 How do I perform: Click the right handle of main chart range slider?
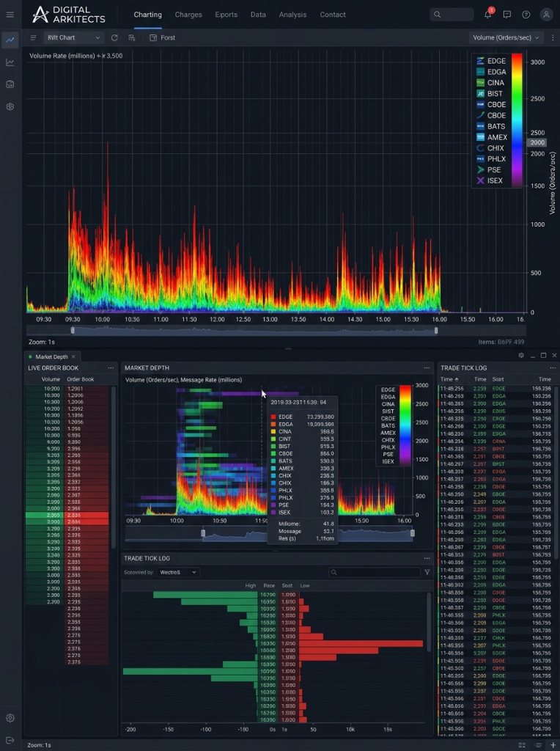436,331
